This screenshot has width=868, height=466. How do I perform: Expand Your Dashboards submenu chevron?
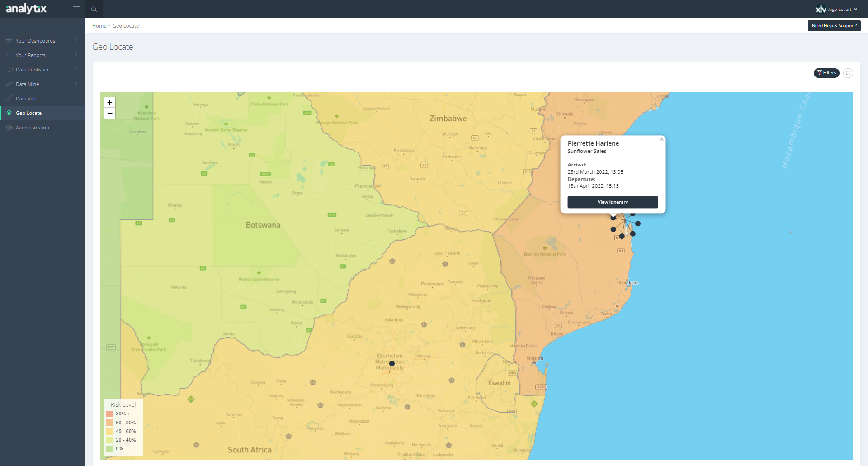(76, 40)
